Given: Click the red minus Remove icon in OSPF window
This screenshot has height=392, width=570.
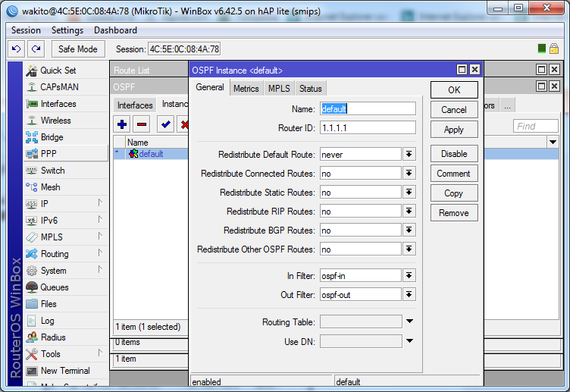Looking at the screenshot, I should click(142, 124).
